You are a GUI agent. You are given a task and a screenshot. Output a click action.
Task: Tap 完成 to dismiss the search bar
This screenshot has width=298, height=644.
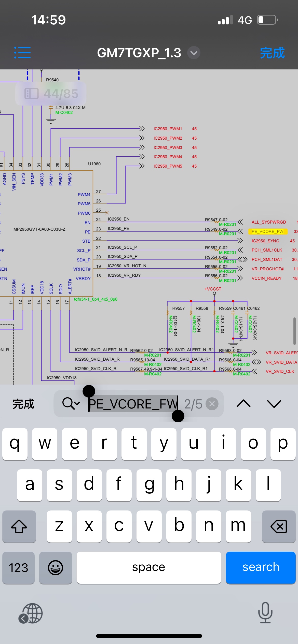pos(23,404)
